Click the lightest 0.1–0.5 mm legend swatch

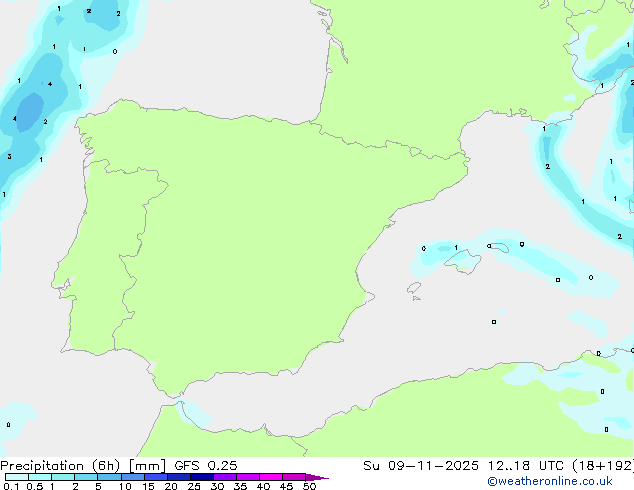pos(17,477)
